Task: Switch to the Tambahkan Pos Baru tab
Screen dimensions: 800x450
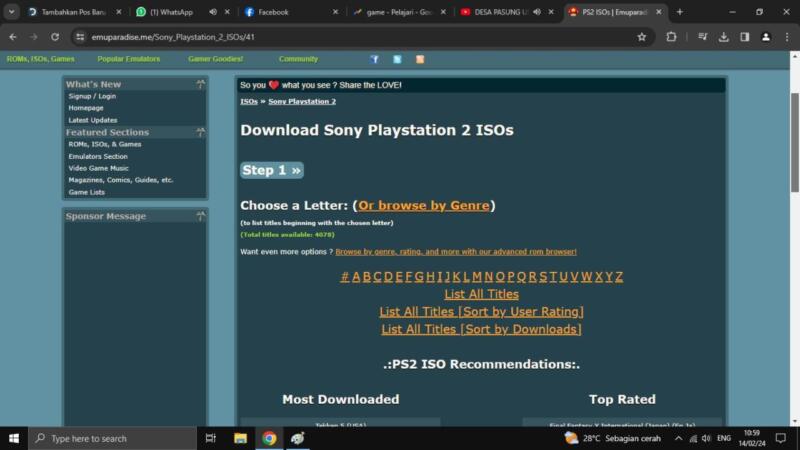Action: coord(73,12)
